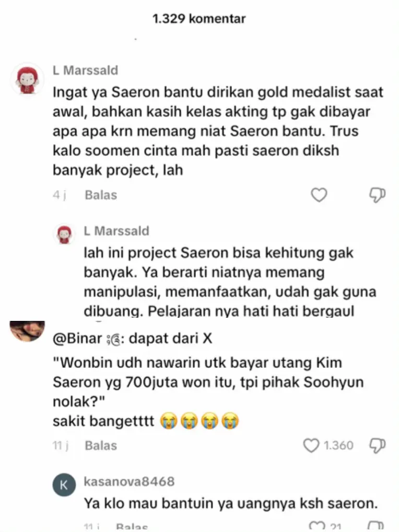
Task: Reply to kasanova8468's comment
Action: [132, 527]
